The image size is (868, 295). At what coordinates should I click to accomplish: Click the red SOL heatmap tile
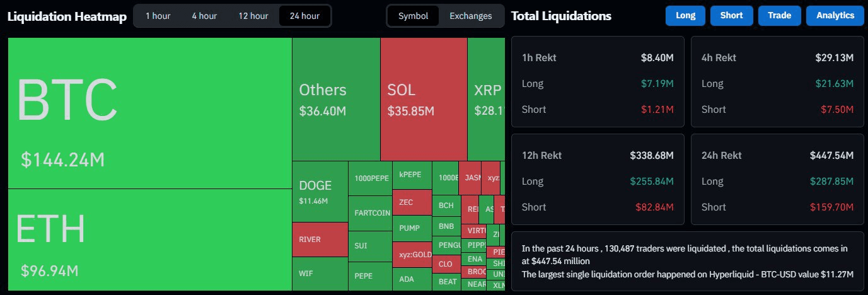pyautogui.click(x=424, y=99)
